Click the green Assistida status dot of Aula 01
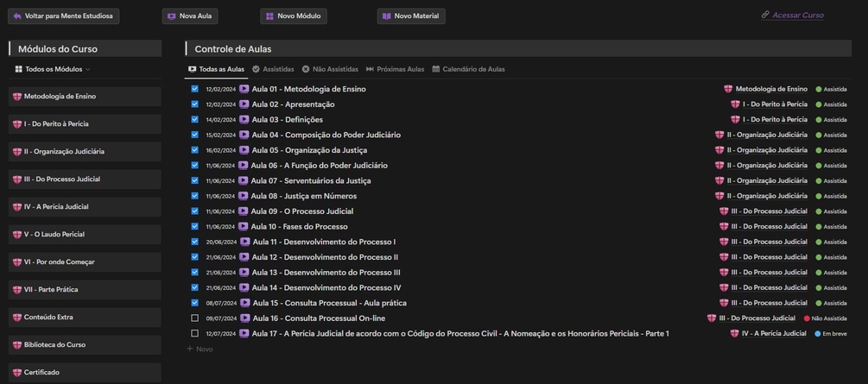The height and width of the screenshot is (384, 868). pyautogui.click(x=819, y=89)
